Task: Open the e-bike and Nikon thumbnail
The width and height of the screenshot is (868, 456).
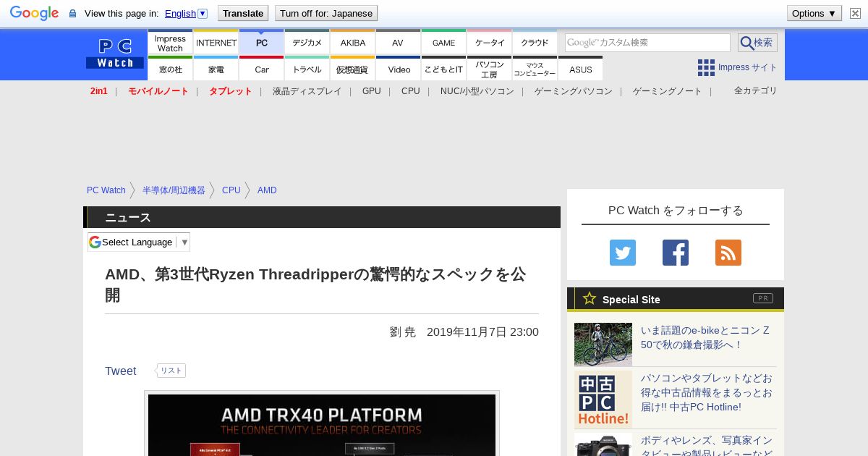Action: [x=603, y=345]
